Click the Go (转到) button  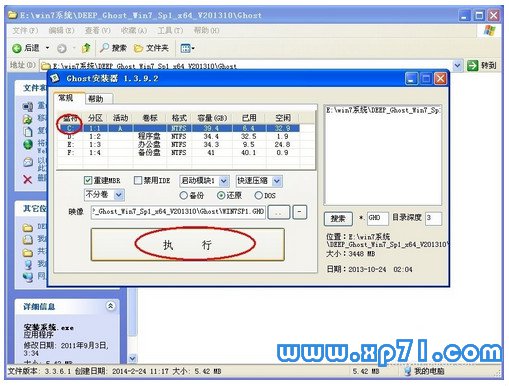482,65
